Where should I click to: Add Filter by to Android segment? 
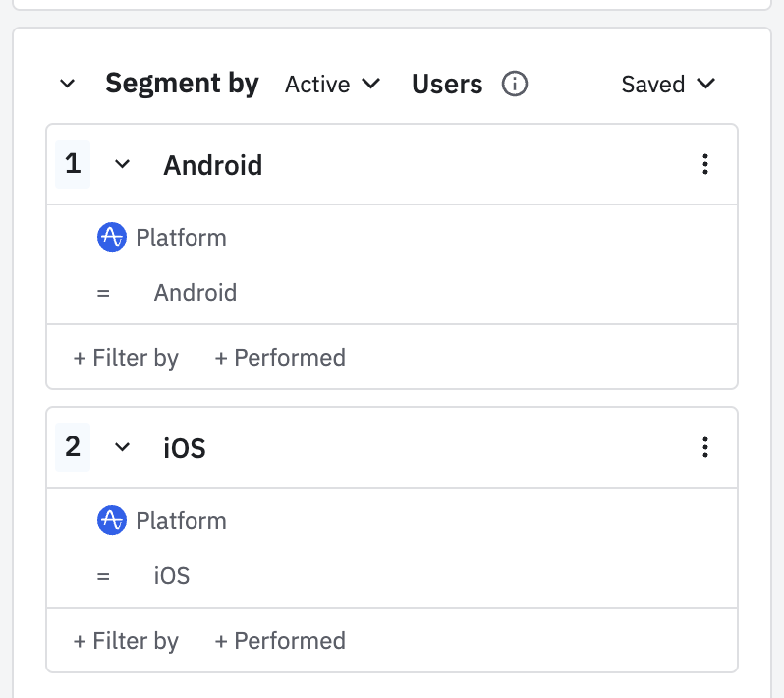point(126,358)
